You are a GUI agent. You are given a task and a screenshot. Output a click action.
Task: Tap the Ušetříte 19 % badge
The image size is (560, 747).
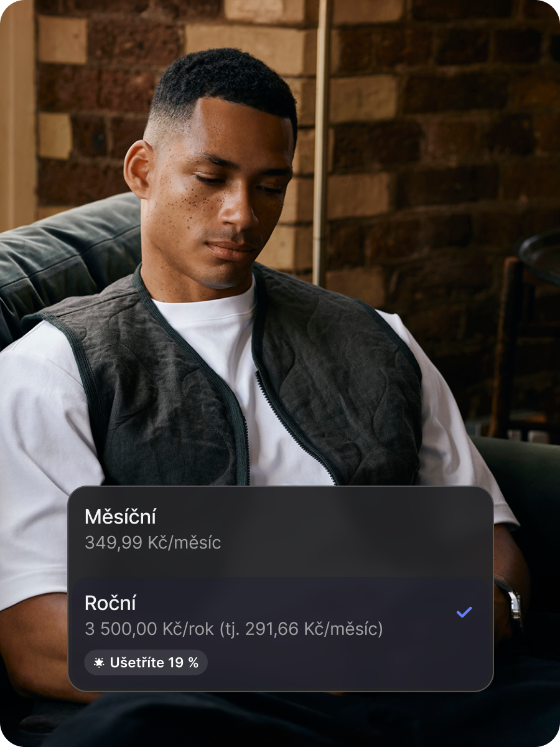(146, 663)
